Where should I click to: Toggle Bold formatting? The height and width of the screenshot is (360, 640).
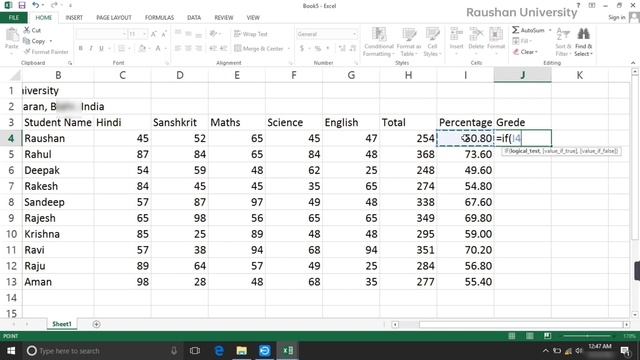[81, 49]
